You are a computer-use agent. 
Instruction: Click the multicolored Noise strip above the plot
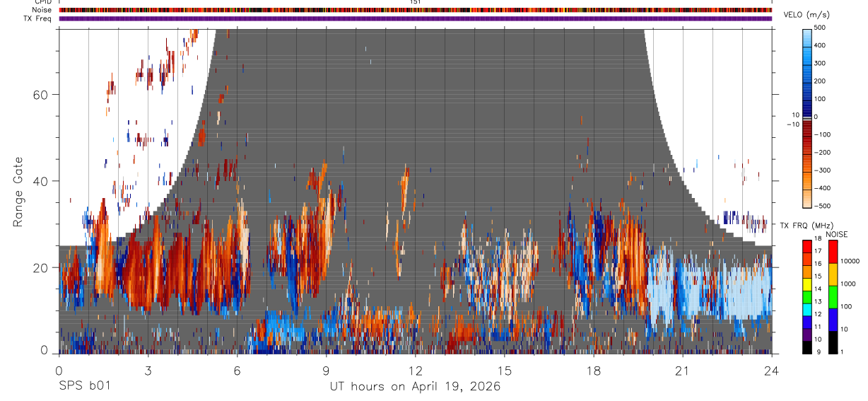coord(415,10)
